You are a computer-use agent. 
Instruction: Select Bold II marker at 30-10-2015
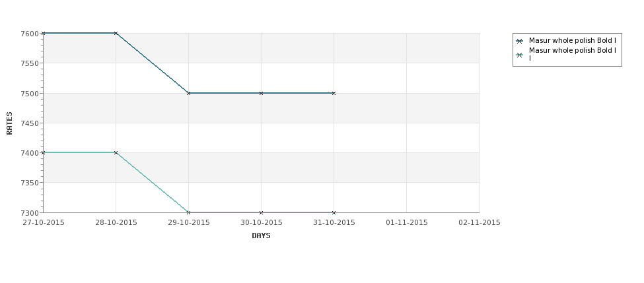pos(261,212)
